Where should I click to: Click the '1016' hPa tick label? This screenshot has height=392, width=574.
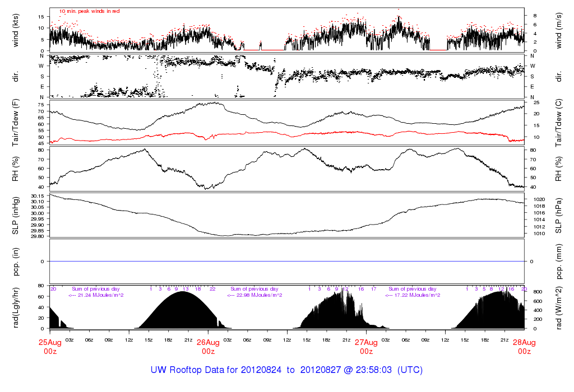coord(539,213)
